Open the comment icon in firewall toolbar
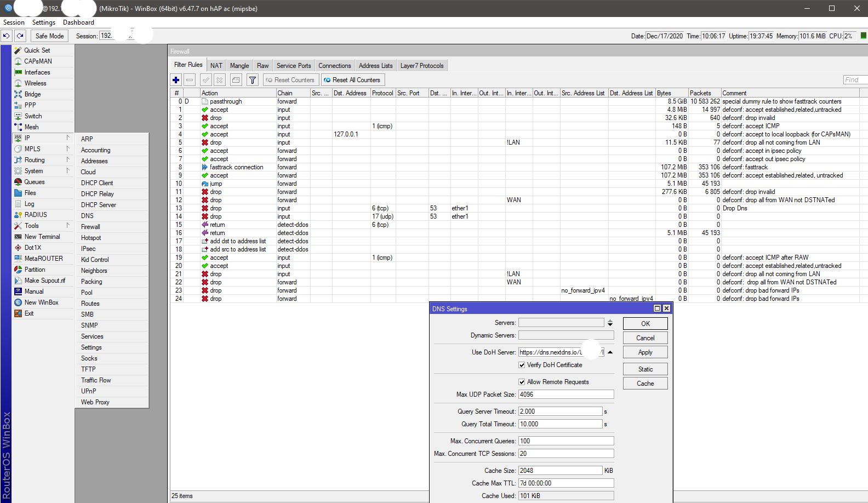 [x=236, y=80]
